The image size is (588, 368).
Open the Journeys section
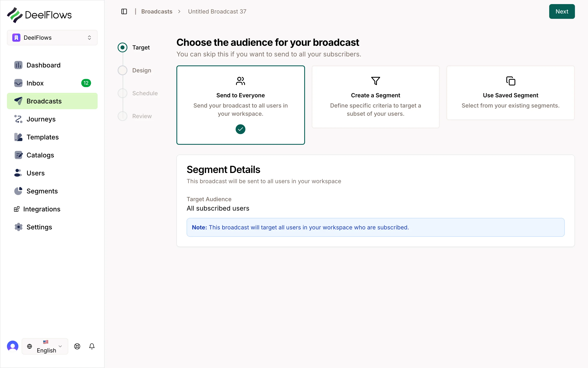[x=52, y=119]
